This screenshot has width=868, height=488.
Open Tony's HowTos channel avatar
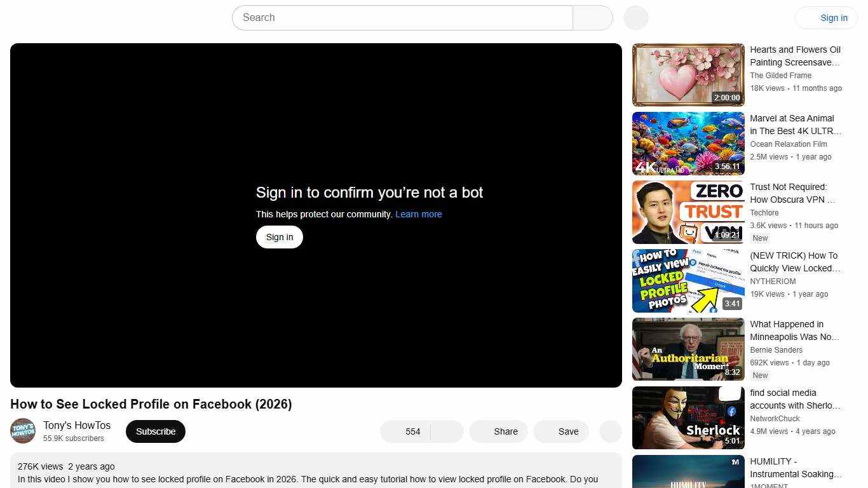click(23, 431)
